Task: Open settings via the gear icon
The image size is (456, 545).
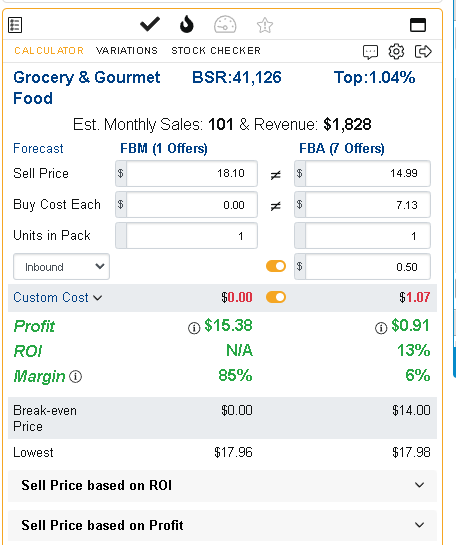Action: coord(396,51)
